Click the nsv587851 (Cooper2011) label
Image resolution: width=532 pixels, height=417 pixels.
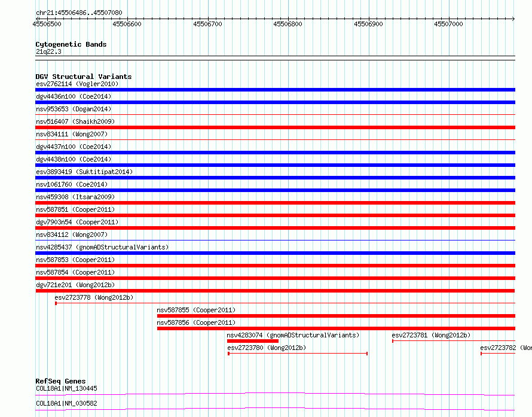[75, 209]
